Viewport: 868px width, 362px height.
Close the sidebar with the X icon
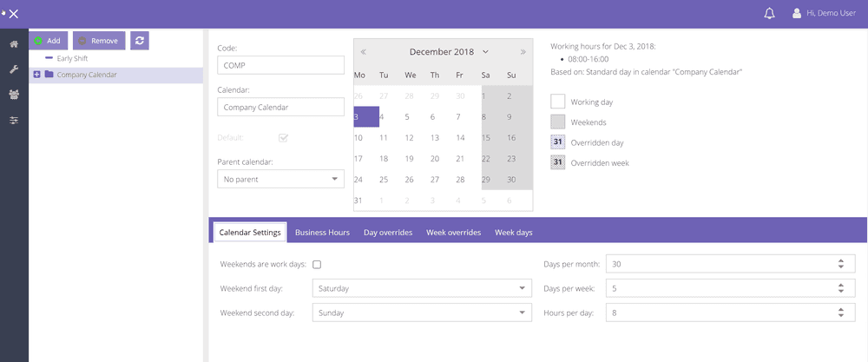point(14,14)
